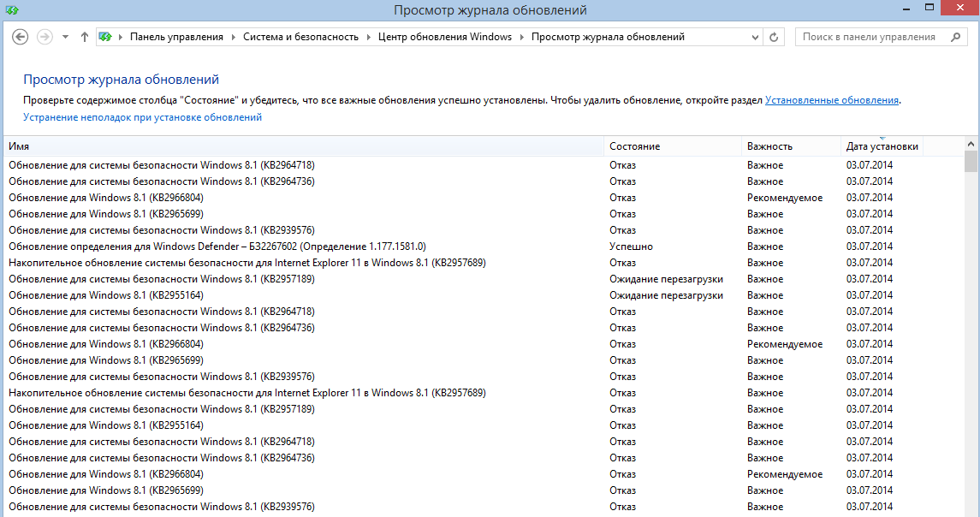Navigate to Центр обновления Windows breadcrumb
This screenshot has width=980, height=517.
[x=445, y=37]
